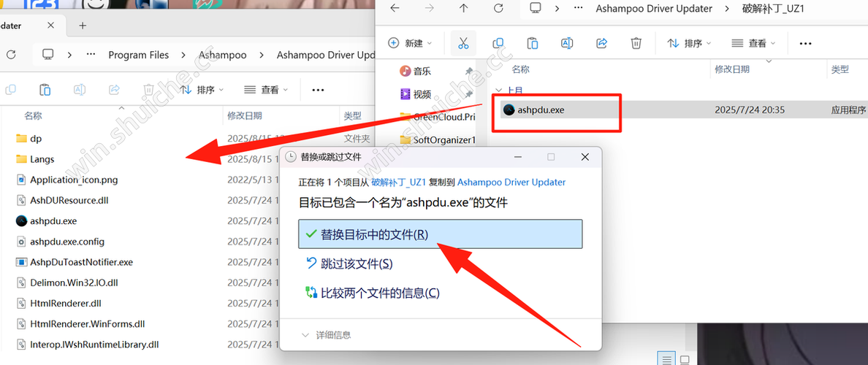Screen dimensions: 868x365
Task: Click the Delete icon in left window toolbar
Action: 148,89
